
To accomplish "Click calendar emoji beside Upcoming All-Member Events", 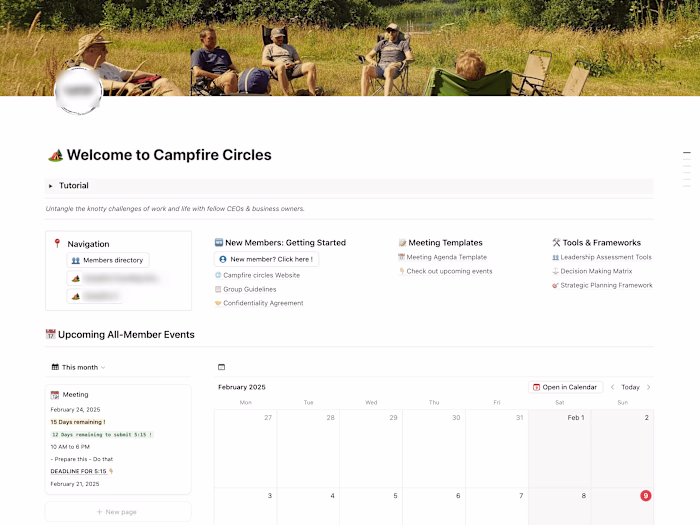I will (50, 334).
